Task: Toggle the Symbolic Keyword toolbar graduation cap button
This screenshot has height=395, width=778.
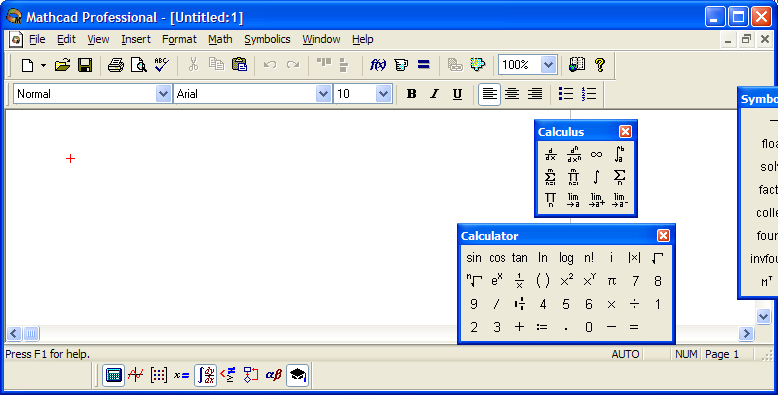Action: pyautogui.click(x=298, y=375)
